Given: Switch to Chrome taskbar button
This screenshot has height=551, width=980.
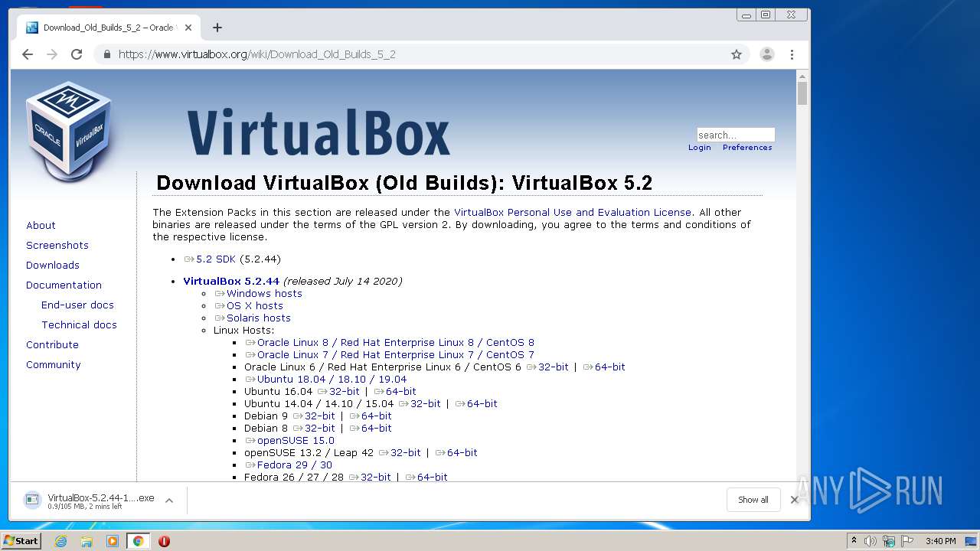Looking at the screenshot, I should pyautogui.click(x=139, y=541).
